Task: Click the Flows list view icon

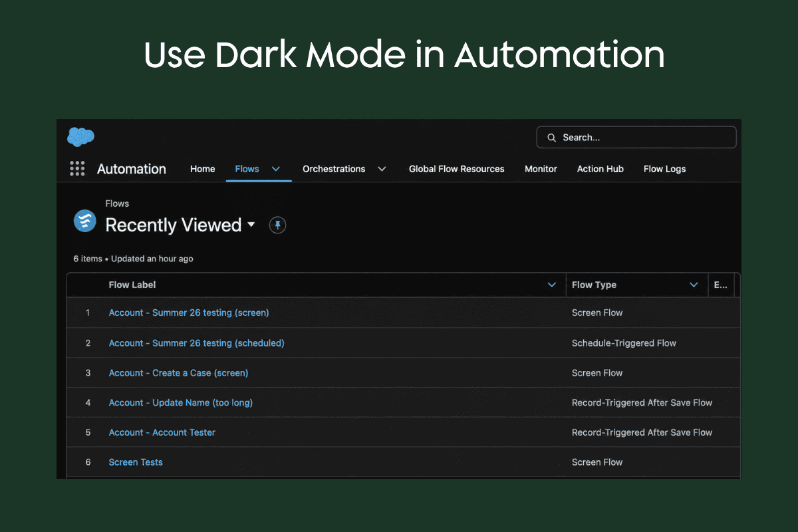Action: 85,220
